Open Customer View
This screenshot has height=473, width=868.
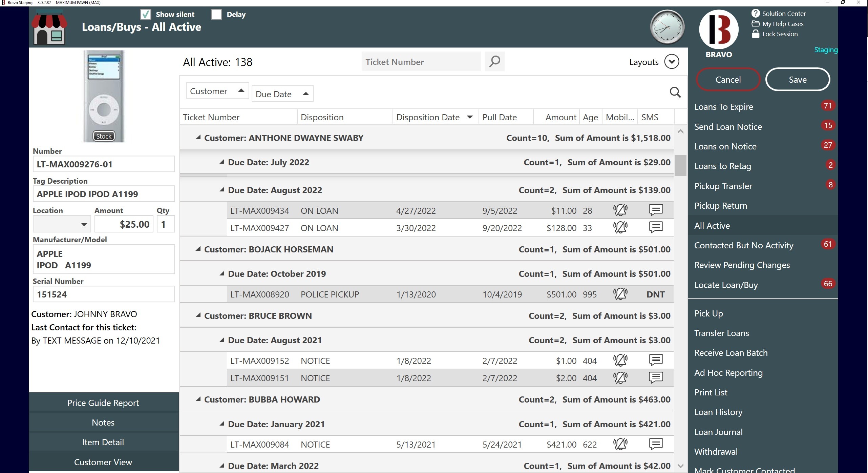(103, 462)
